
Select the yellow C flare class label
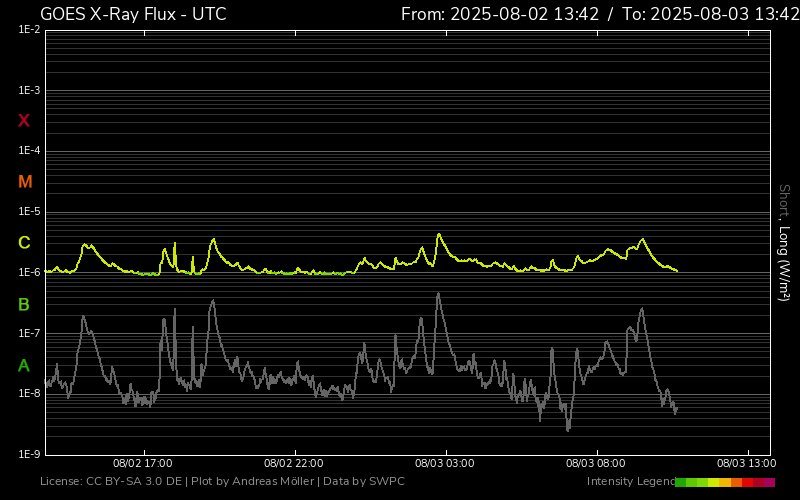24,243
